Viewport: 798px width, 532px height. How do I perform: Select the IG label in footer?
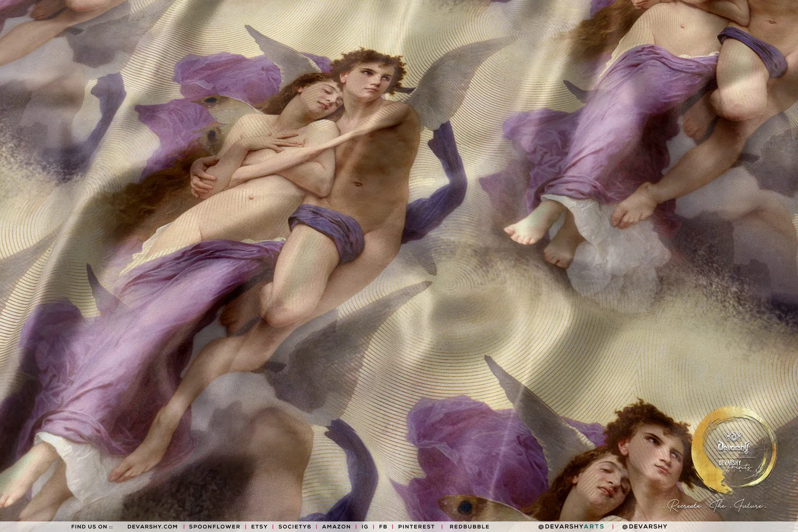point(365,527)
